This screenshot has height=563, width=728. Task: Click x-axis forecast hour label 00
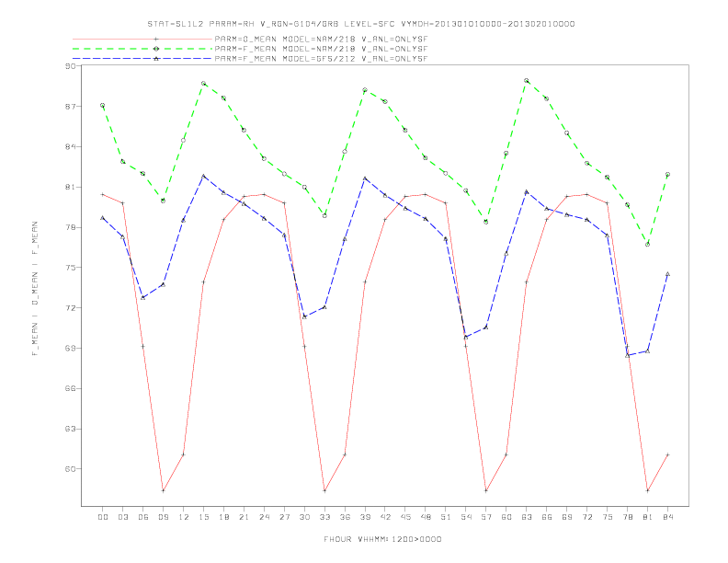(103, 517)
